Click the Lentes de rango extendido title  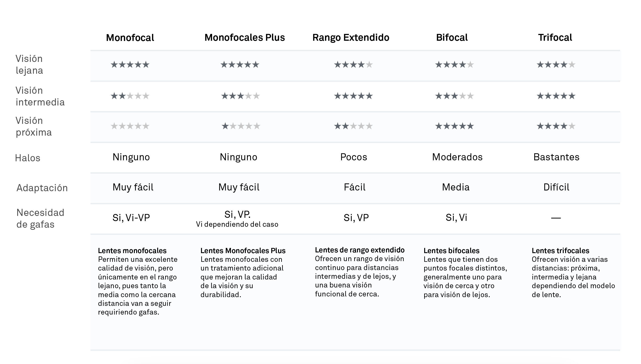360,250
